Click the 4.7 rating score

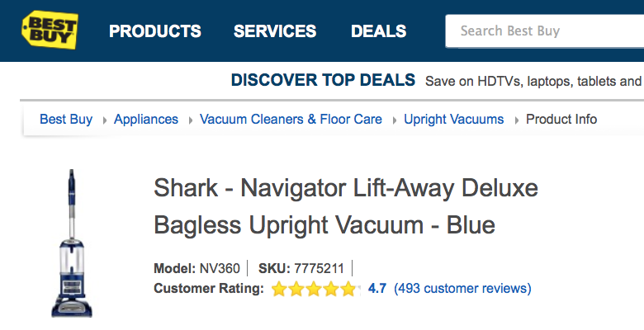click(377, 289)
